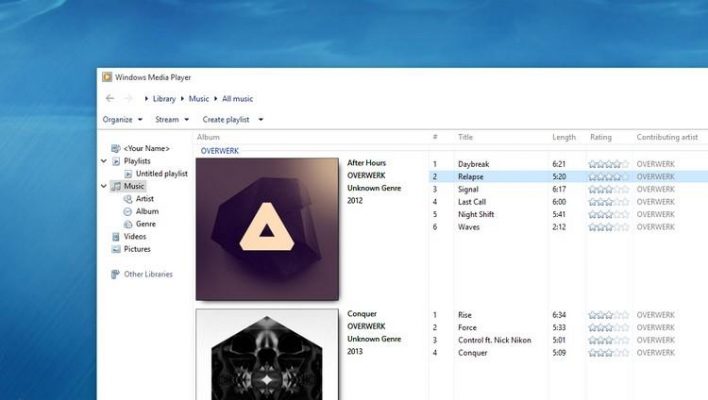The image size is (708, 400).
Task: Open the Pictures library icon
Action: click(x=116, y=249)
